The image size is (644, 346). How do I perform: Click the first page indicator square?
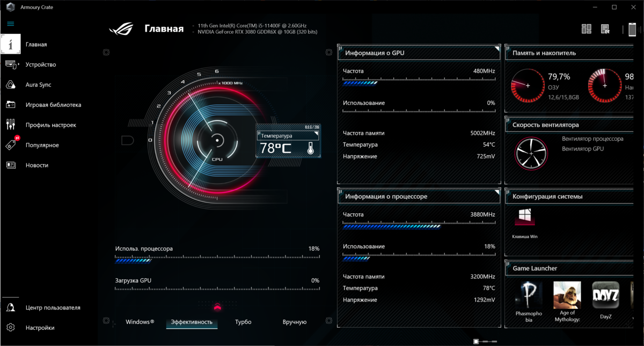point(476,341)
